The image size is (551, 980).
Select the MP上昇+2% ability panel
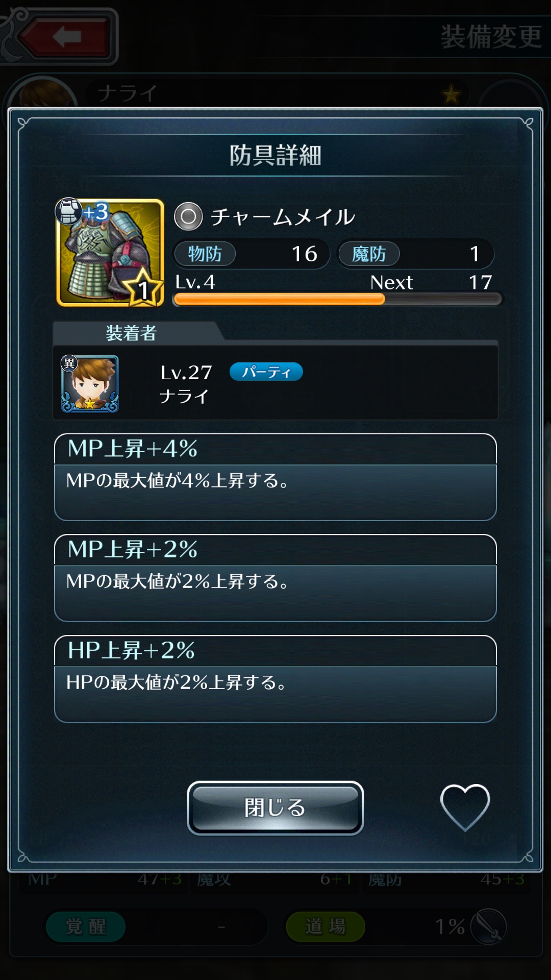(x=275, y=578)
